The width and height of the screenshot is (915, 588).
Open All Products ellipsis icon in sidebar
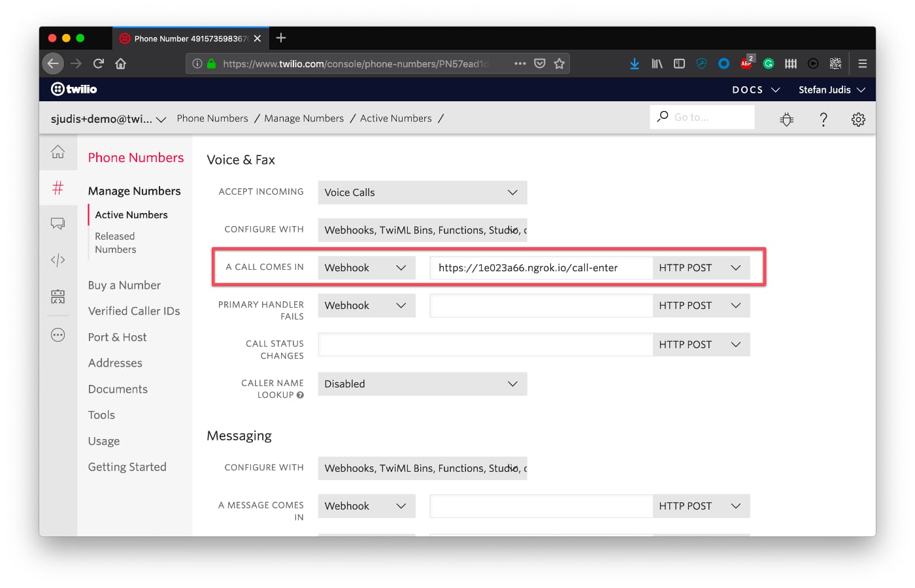click(58, 335)
